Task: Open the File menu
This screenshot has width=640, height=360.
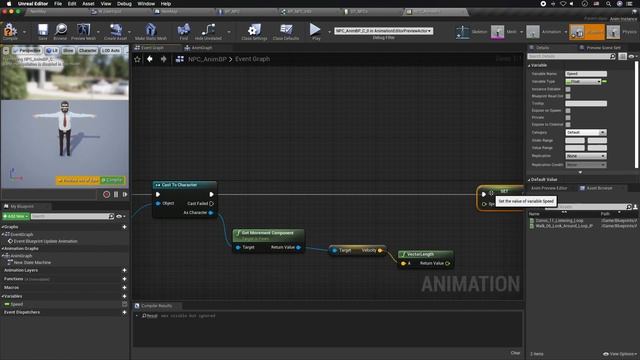Action: (58, 4)
